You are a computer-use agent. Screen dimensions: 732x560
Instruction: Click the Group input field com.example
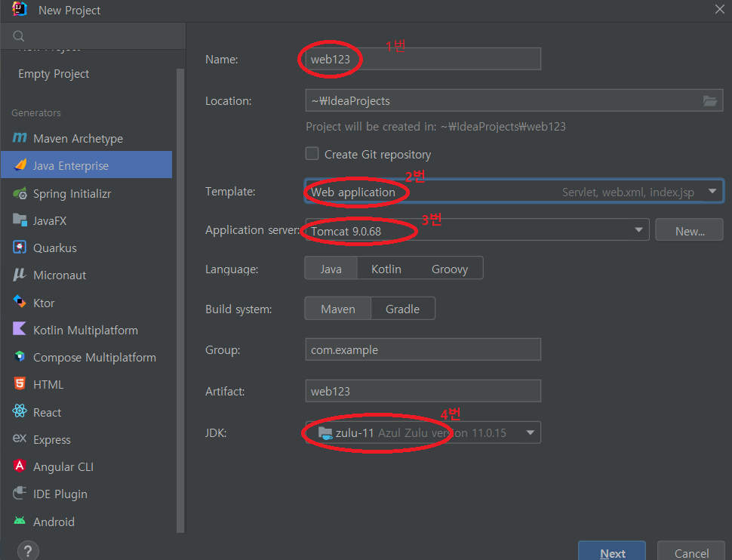[x=423, y=349]
